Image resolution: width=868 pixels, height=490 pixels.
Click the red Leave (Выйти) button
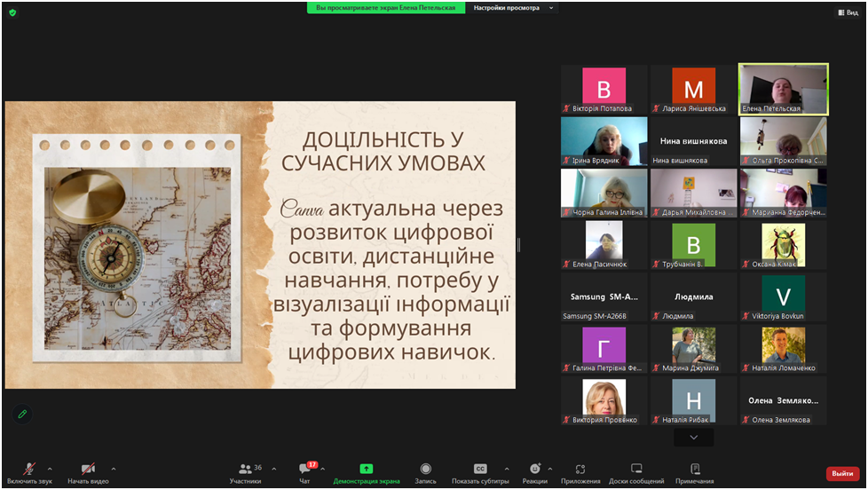click(x=842, y=474)
